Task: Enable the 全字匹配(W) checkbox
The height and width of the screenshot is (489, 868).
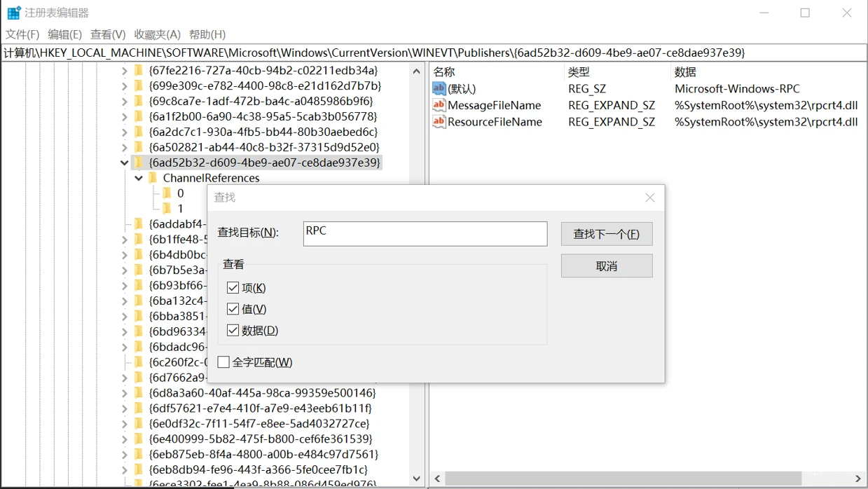Action: point(223,362)
